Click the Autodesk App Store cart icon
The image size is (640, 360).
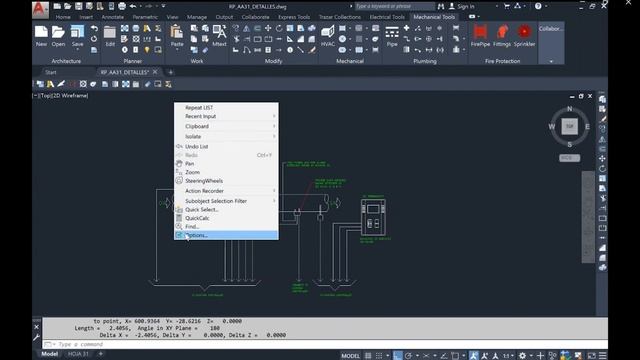point(507,6)
